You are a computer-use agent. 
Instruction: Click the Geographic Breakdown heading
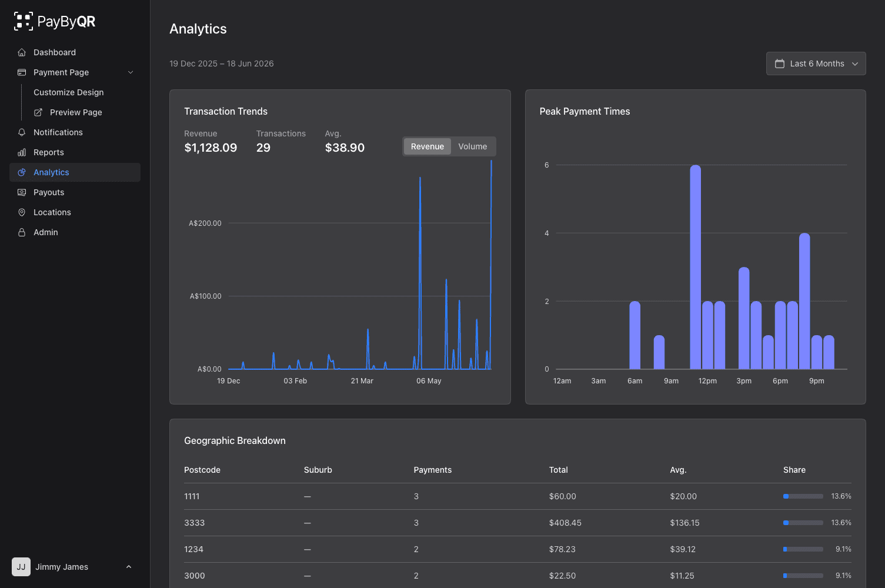point(235,440)
